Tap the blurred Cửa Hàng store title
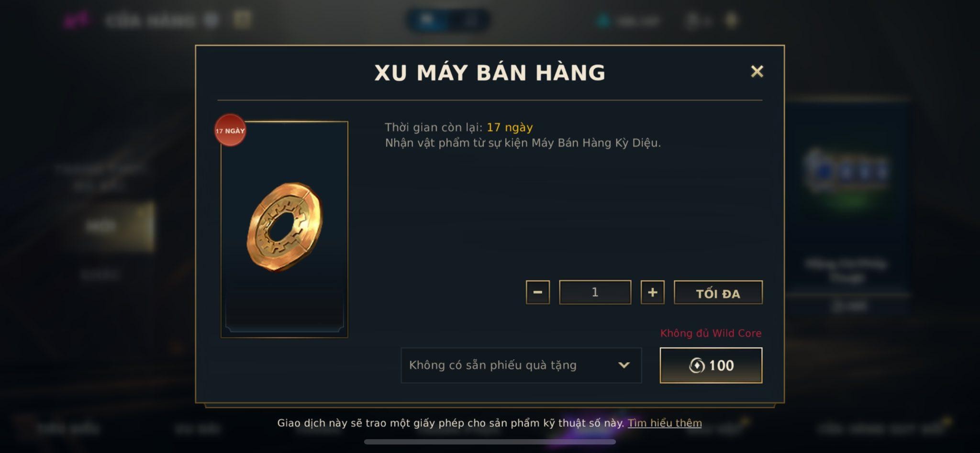980x453 pixels. point(150,21)
